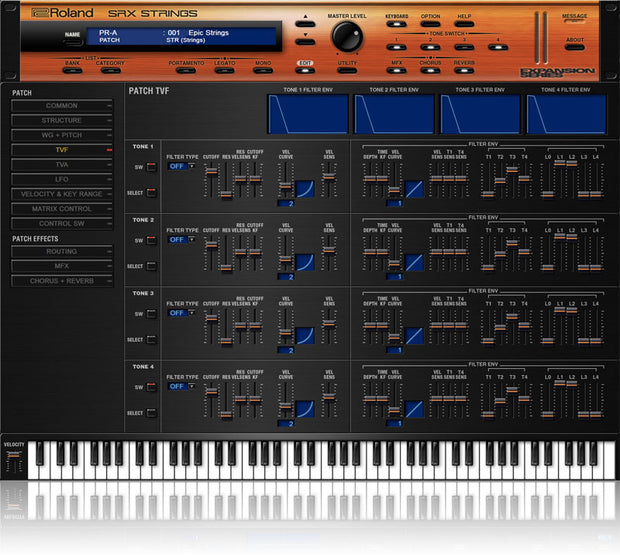Toggle Tone Switch 4 button
Image resolution: width=620 pixels, height=558 pixels.
coord(498,47)
